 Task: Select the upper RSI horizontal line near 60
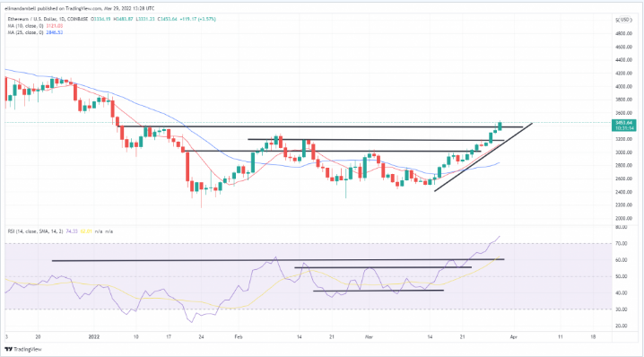pyautogui.click(x=278, y=260)
